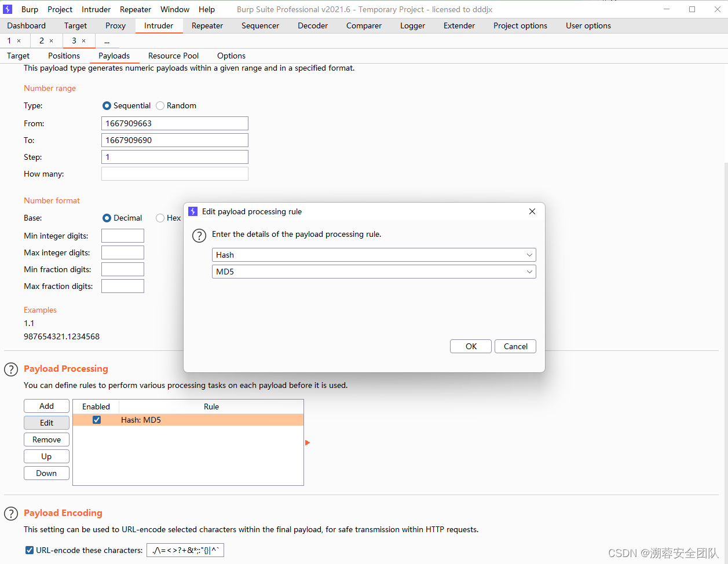This screenshot has width=728, height=564.
Task: Click the Edit rule button
Action: pyautogui.click(x=46, y=423)
